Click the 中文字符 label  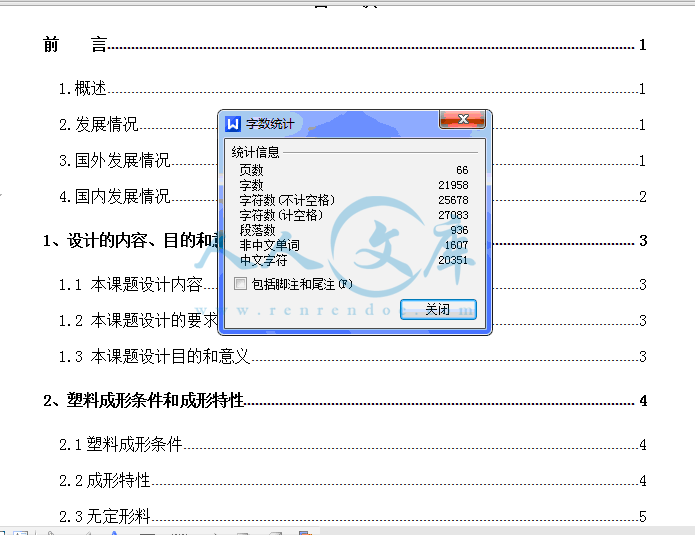click(x=263, y=260)
